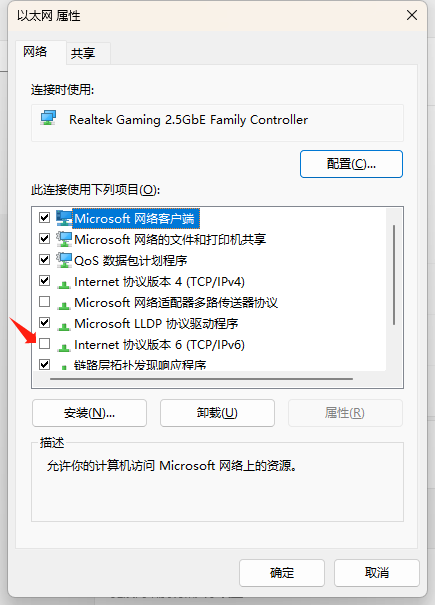Screen dimensions: 435x605
Task: Click the TCP/IPv4 protocol icon
Action: [x=64, y=284]
